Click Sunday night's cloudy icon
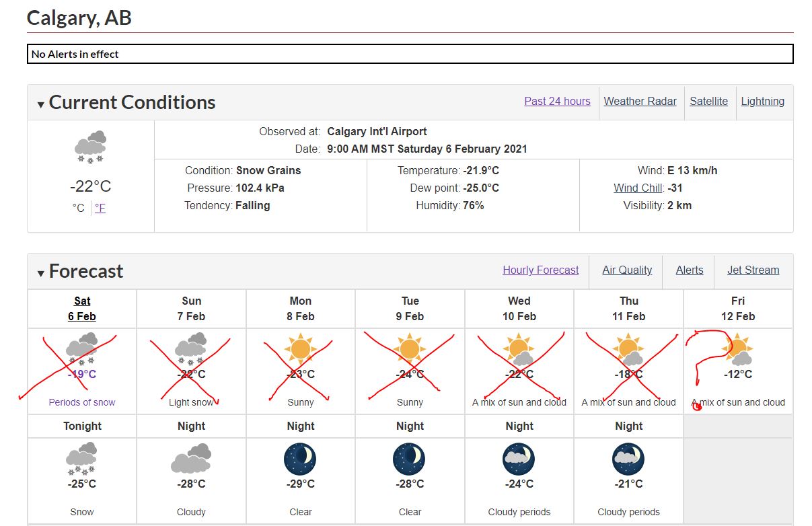Viewport: 812px width, 526px height. click(191, 460)
